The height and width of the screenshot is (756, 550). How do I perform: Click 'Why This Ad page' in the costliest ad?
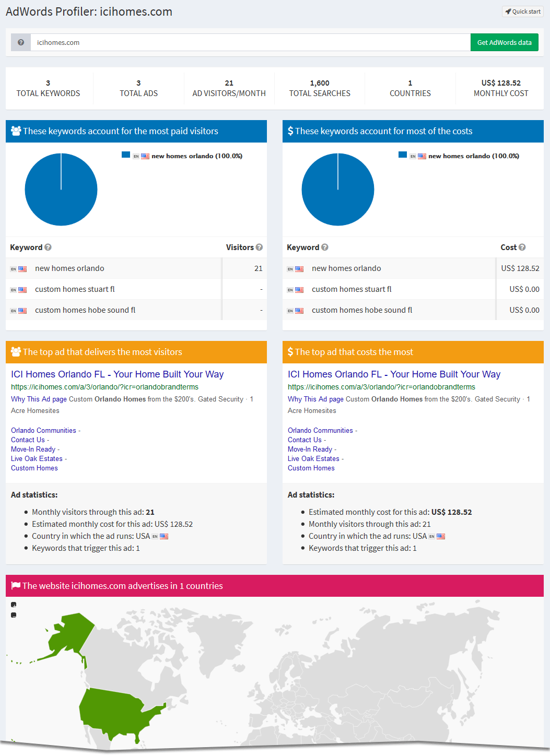tap(315, 399)
